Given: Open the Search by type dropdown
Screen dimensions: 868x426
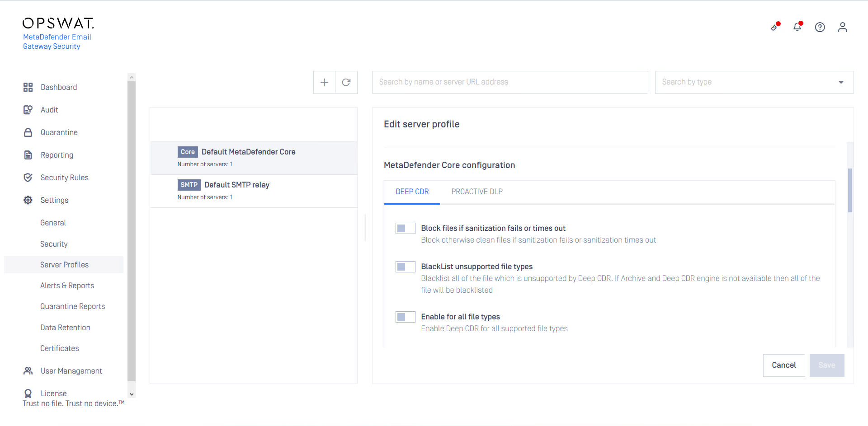Looking at the screenshot, I should coord(754,82).
